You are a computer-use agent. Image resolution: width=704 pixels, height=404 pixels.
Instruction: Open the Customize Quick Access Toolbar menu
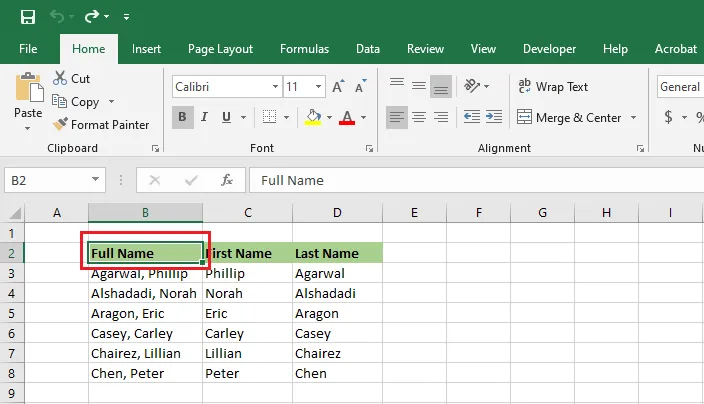tap(127, 17)
